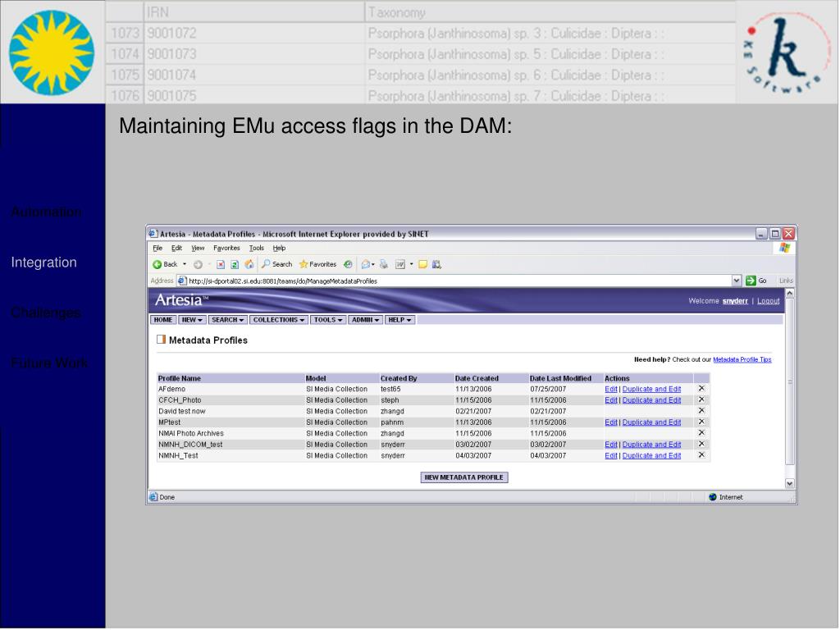The height and width of the screenshot is (630, 840).
Task: Expand the Artesia NEW dropdown menu
Action: [x=192, y=321]
